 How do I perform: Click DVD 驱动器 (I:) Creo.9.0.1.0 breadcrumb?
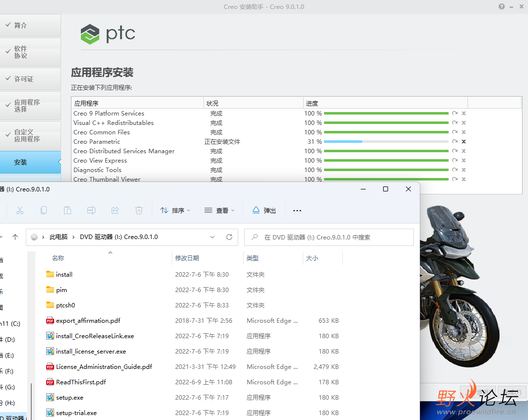[119, 237]
